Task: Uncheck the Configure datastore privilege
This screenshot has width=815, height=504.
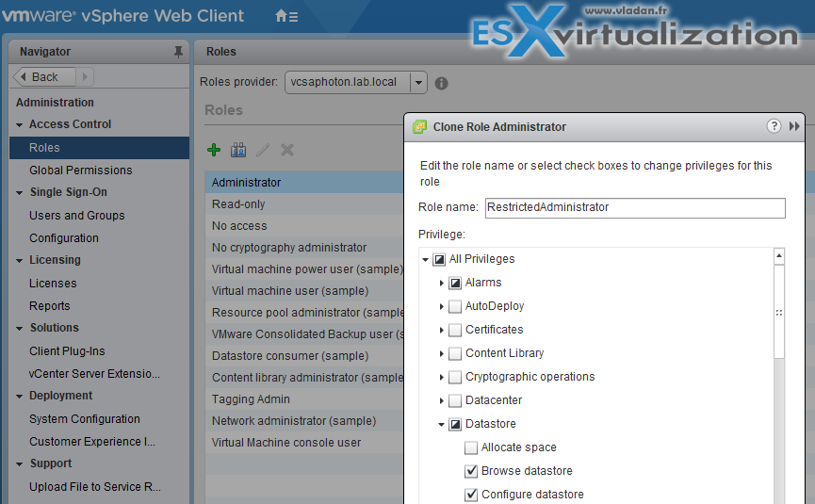Action: click(x=471, y=495)
